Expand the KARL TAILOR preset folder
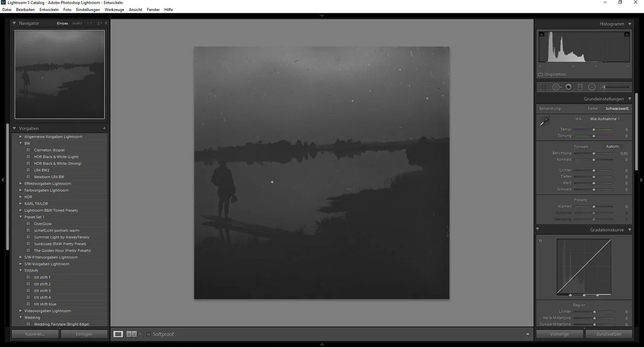The width and height of the screenshot is (644, 347). 20,204
